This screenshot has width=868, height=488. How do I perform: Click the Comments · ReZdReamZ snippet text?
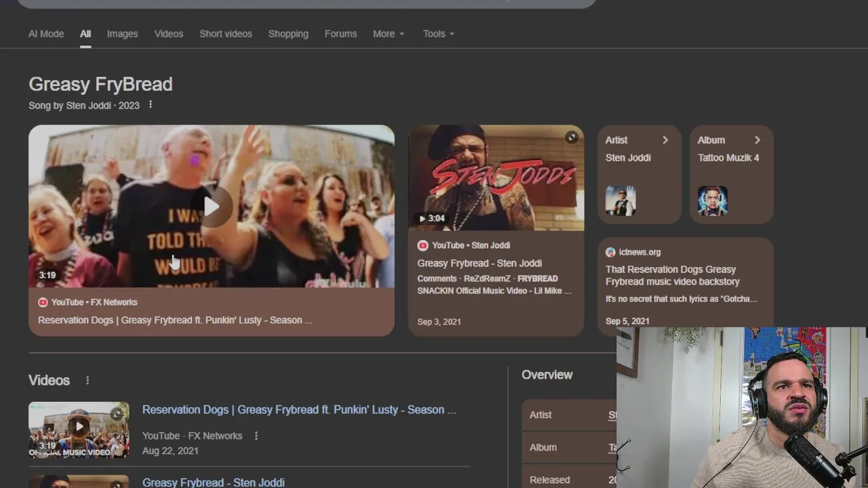point(494,285)
